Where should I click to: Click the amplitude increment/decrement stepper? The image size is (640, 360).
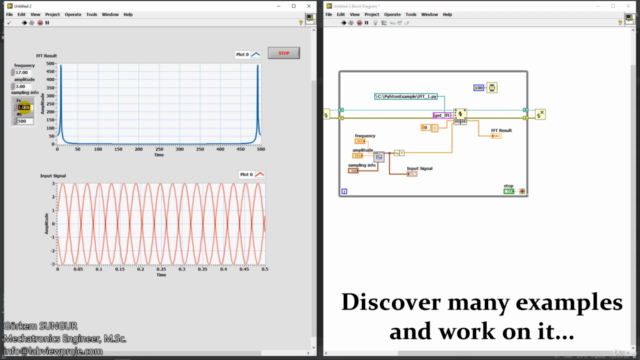tap(13, 87)
